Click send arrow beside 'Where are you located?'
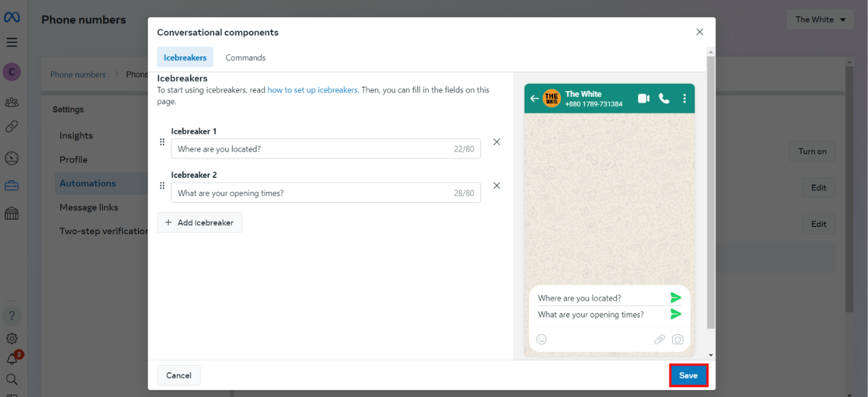868x397 pixels. [675, 297]
